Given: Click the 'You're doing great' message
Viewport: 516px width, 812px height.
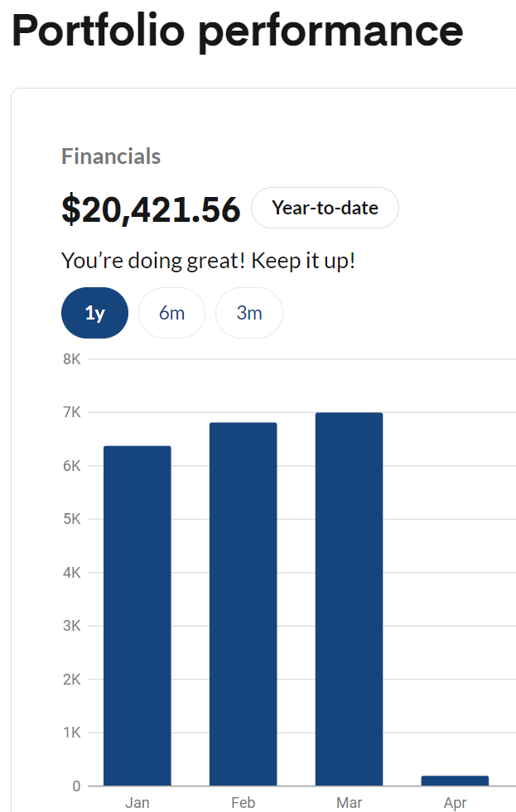Looking at the screenshot, I should (x=208, y=262).
